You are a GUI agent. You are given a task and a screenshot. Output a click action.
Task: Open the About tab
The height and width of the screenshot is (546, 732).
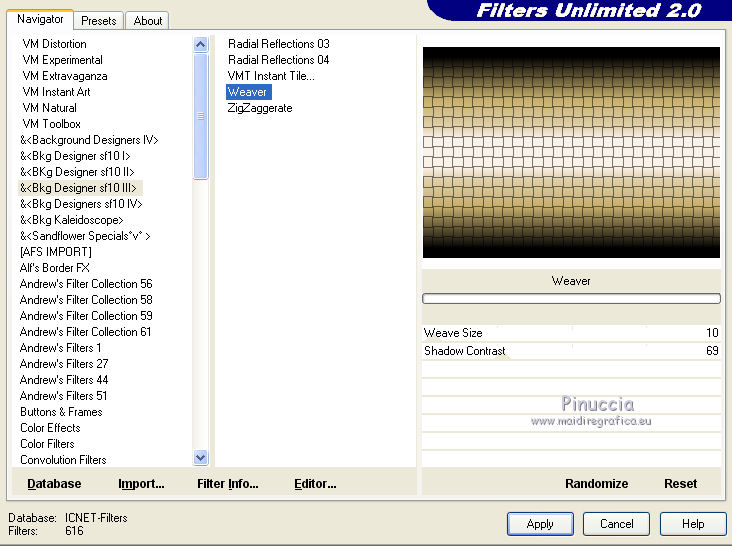(148, 21)
